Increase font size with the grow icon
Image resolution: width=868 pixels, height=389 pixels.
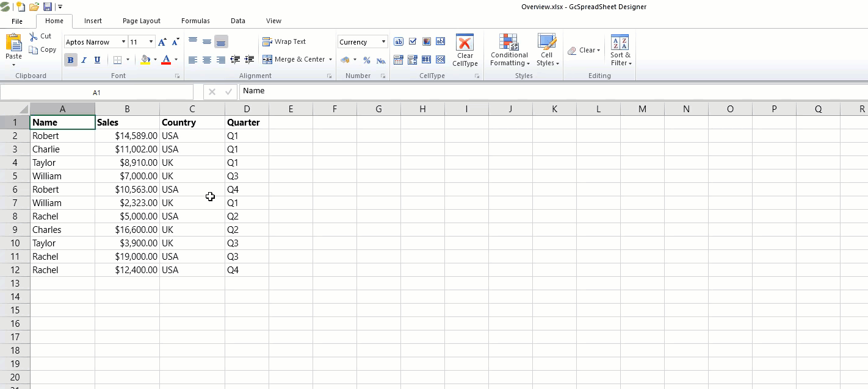click(162, 42)
